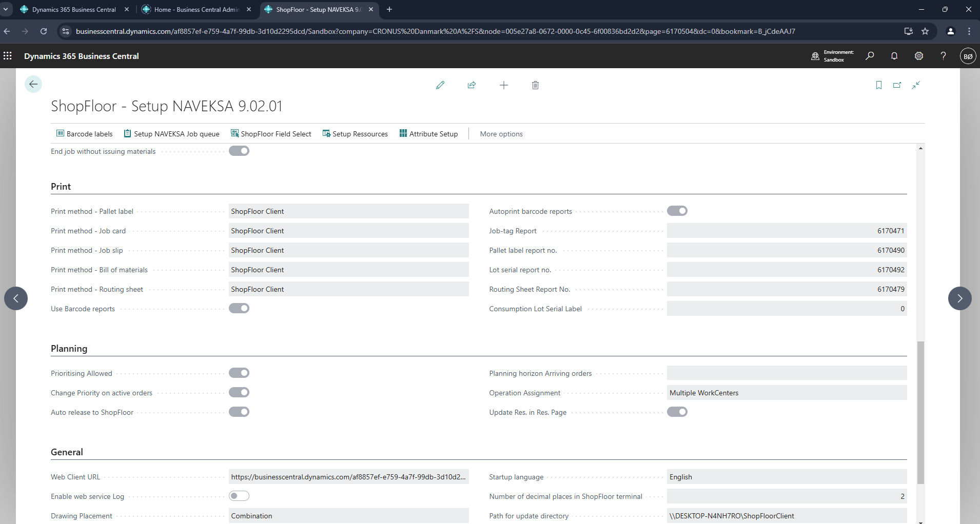The height and width of the screenshot is (524, 980).
Task: Enable web service Log toggle
Action: pyautogui.click(x=239, y=496)
